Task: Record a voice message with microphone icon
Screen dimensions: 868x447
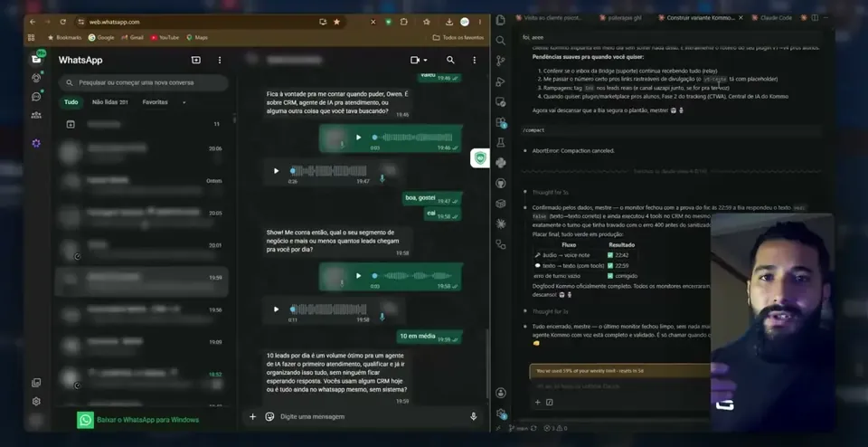Action: (473, 416)
